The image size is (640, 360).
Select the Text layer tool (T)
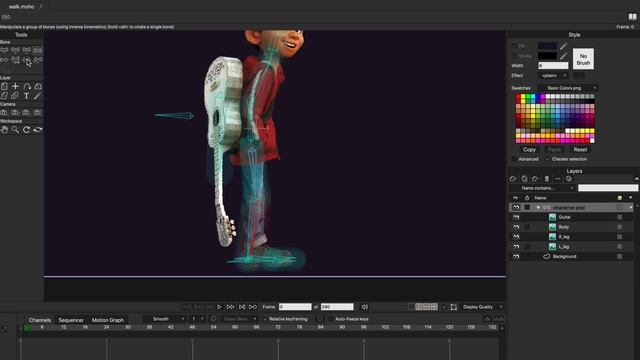(x=27, y=96)
